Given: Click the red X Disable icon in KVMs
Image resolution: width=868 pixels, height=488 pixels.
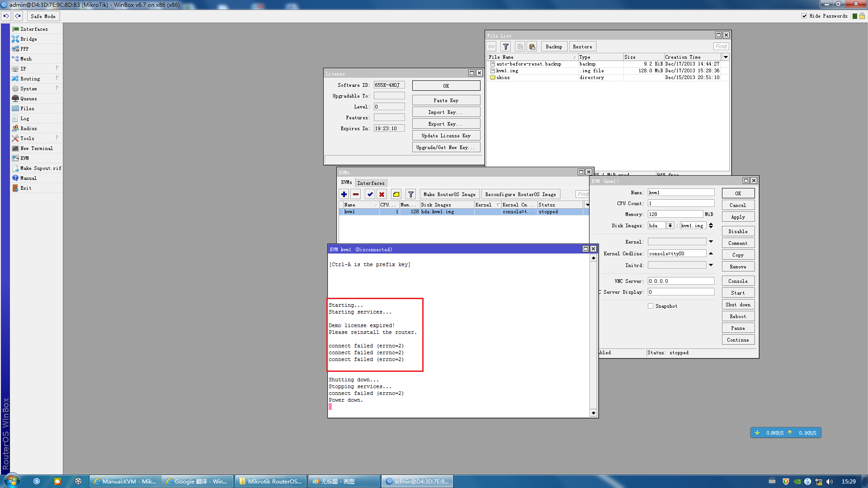Looking at the screenshot, I should pos(382,194).
